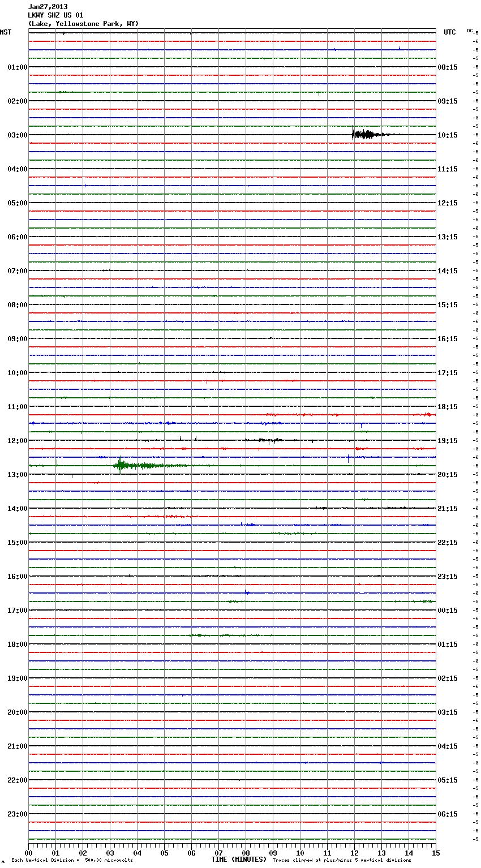Click minute 08 on the time axis
Image resolution: width=481 pixels, height=868 pixels.
[x=246, y=853]
